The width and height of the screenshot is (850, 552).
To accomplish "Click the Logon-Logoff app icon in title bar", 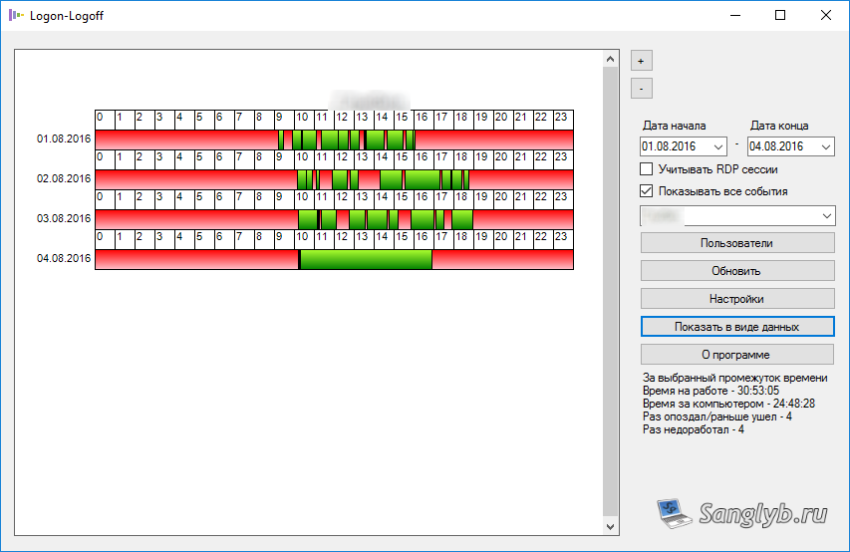I will [x=16, y=15].
